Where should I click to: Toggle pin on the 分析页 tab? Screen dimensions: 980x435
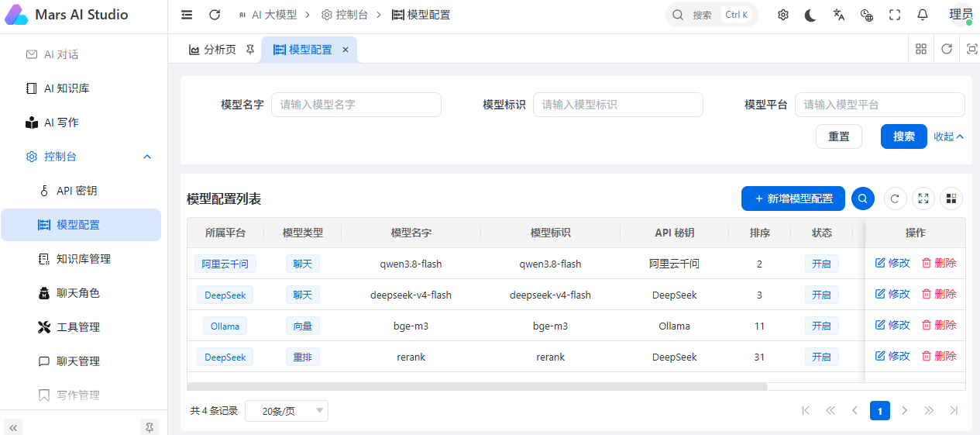(249, 50)
